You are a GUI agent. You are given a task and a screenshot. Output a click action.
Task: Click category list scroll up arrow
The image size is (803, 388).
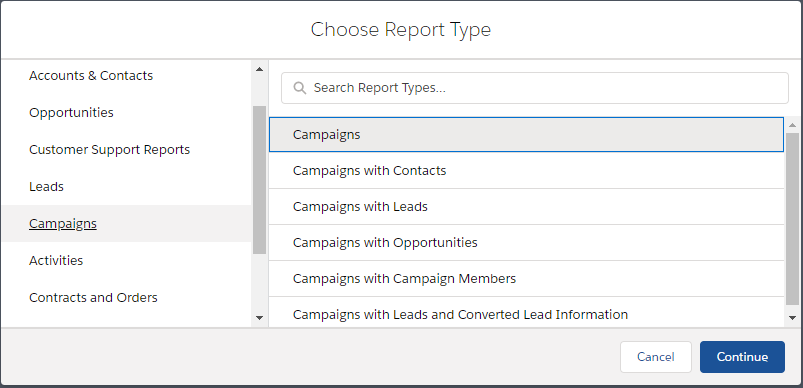[259, 69]
